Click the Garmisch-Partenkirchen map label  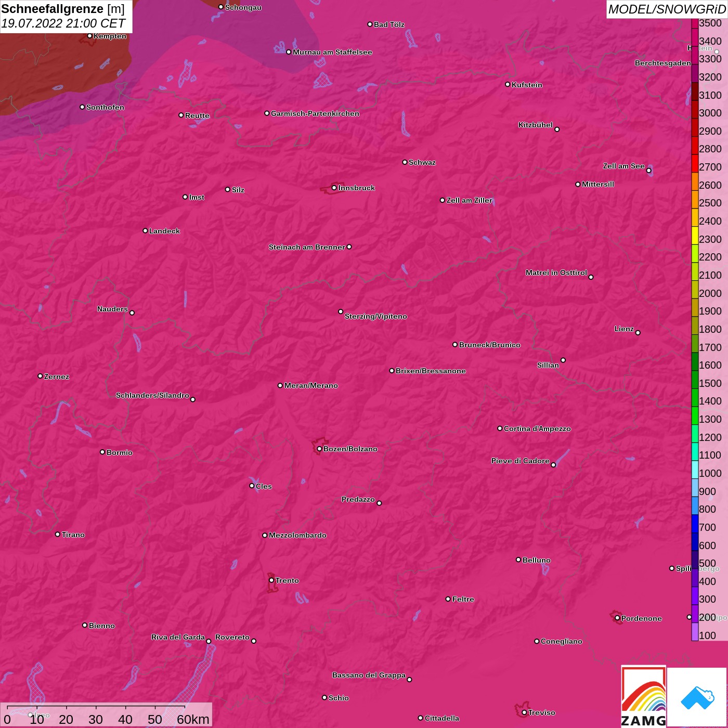[315, 113]
